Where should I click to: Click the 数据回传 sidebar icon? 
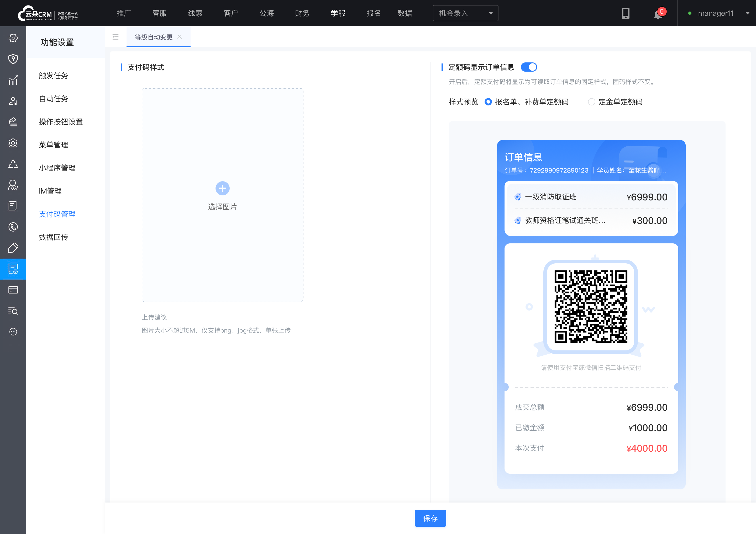pos(54,237)
